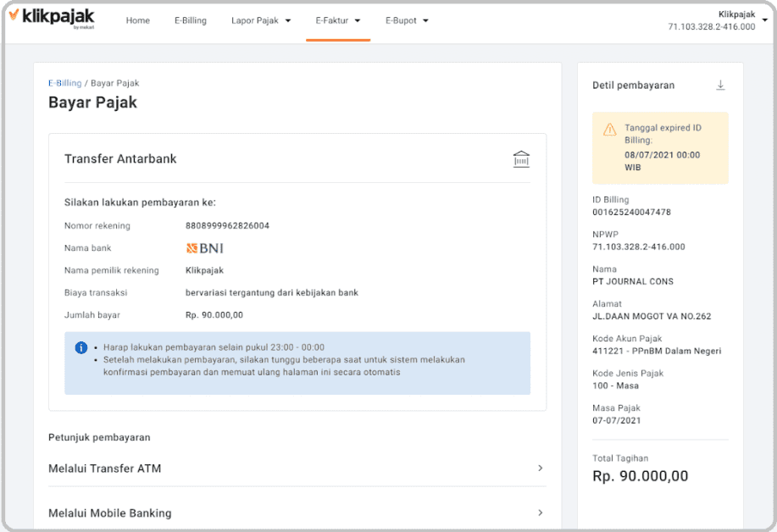Expand Melalui Transfer ATM instructions
Screen dimensions: 777x532
pyautogui.click(x=297, y=468)
